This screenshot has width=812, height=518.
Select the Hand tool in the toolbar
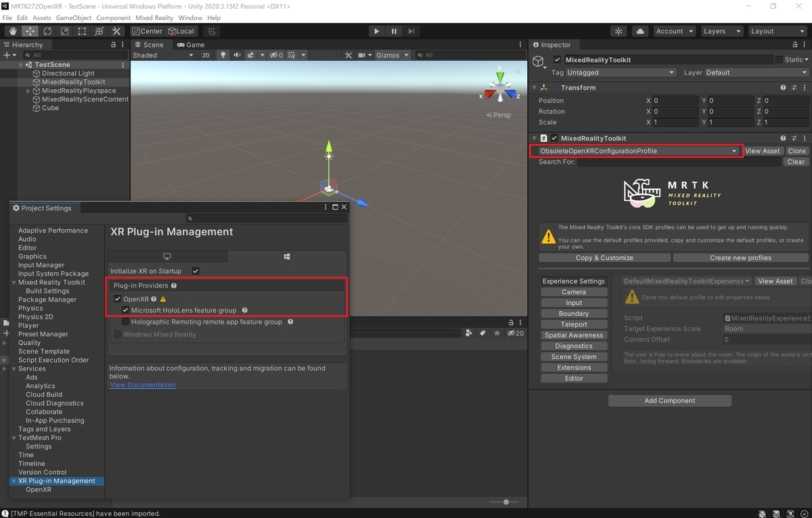[13, 31]
